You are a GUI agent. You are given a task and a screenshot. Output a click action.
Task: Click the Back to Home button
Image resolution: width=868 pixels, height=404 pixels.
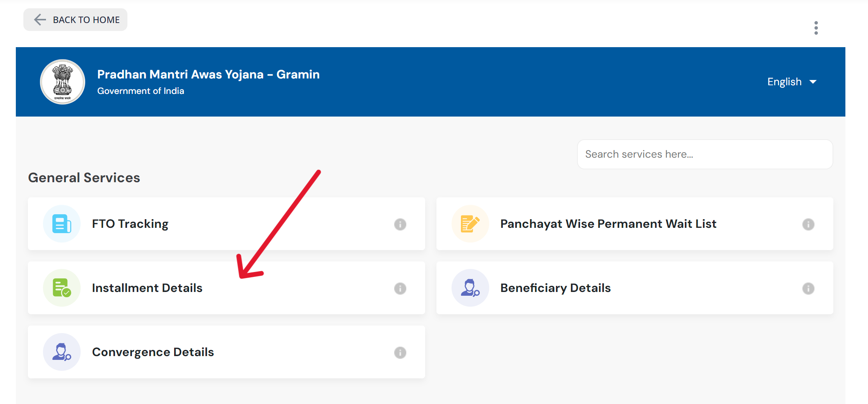point(75,20)
